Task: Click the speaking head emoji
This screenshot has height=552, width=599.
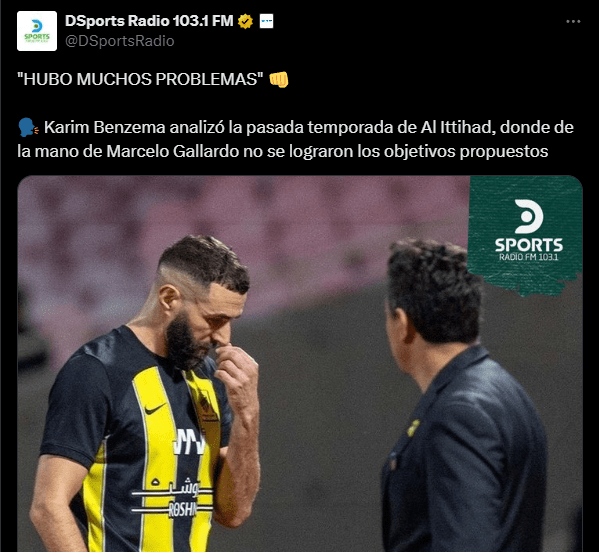Action: 28,128
